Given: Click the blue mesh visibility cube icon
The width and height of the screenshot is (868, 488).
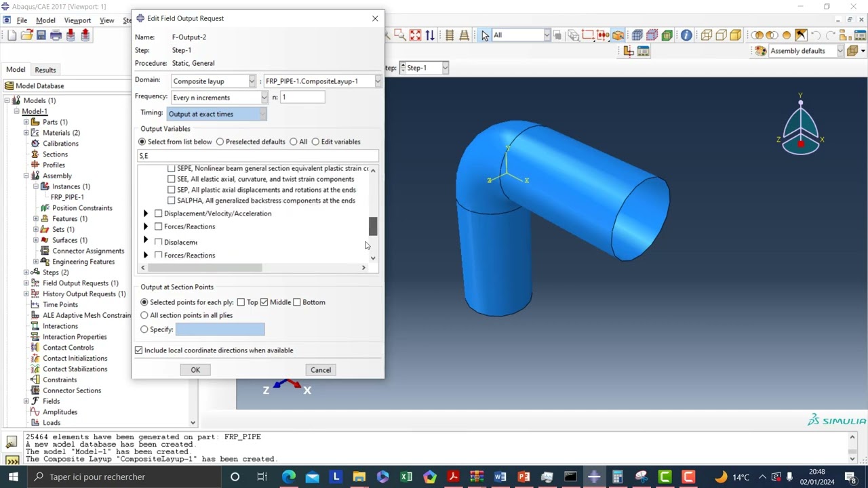Looking at the screenshot, I should point(637,35).
